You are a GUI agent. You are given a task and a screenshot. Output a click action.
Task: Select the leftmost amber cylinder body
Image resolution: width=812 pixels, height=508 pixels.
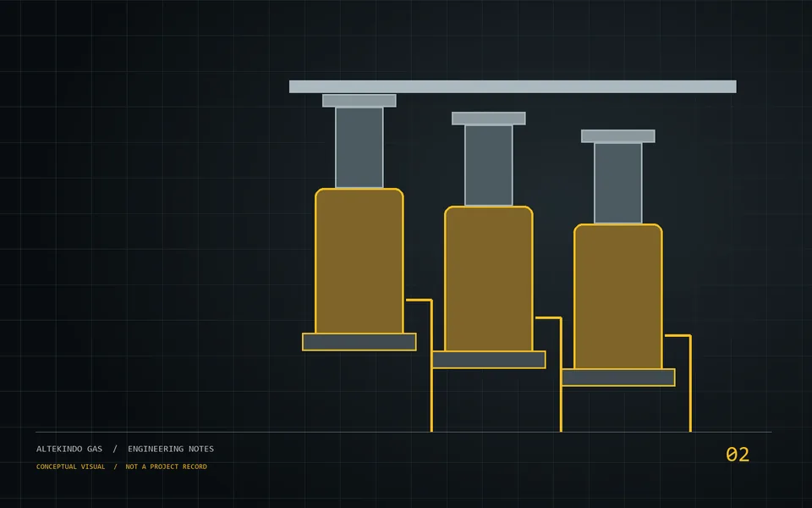359,261
